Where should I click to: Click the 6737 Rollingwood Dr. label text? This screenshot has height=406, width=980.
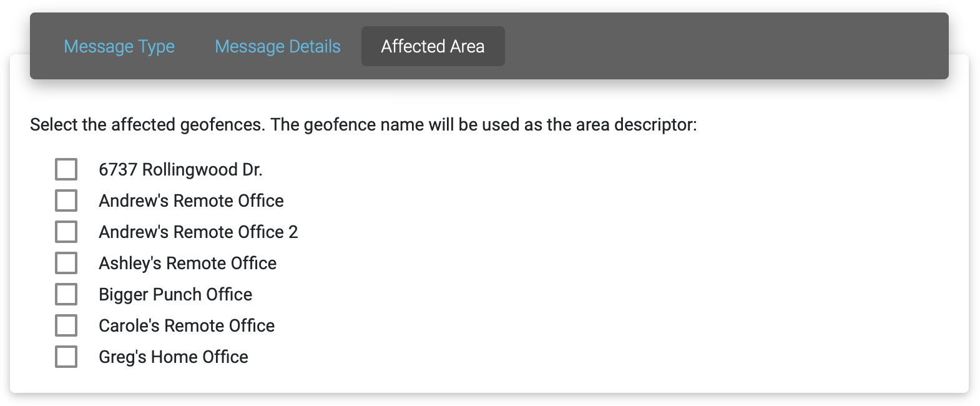pyautogui.click(x=180, y=169)
